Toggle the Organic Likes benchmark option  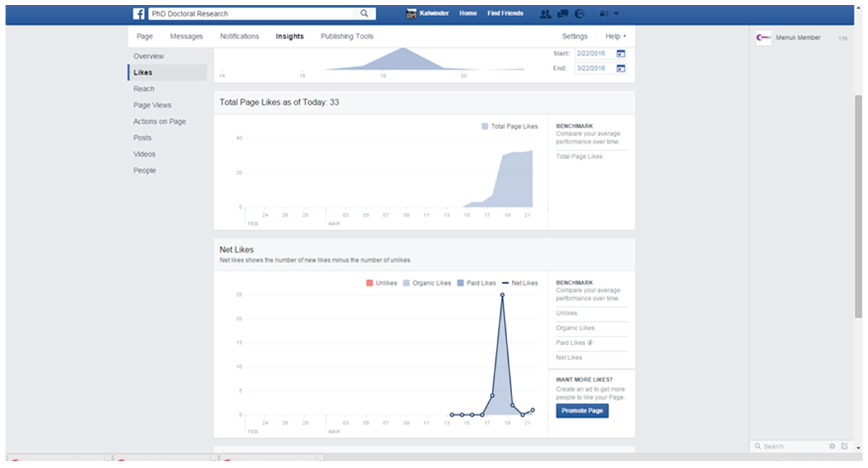(x=575, y=328)
